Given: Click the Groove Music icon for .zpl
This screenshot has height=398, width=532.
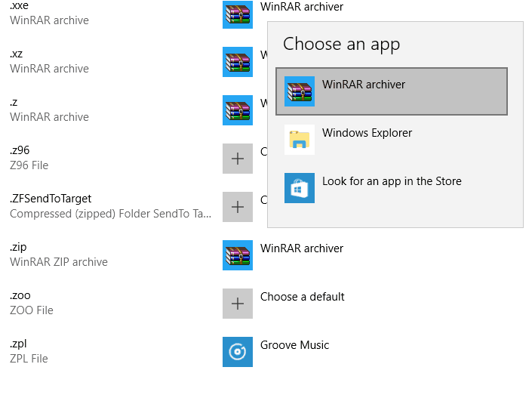Looking at the screenshot, I should click(x=238, y=352).
